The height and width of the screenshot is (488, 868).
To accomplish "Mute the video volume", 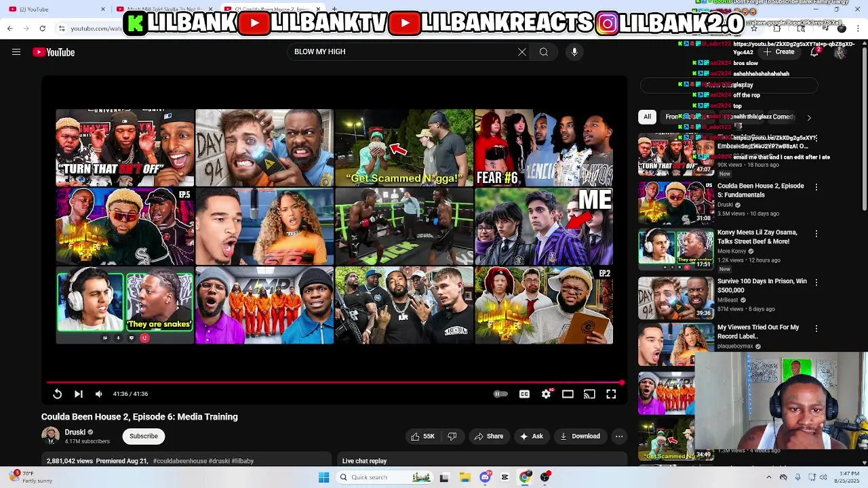I will [99, 394].
